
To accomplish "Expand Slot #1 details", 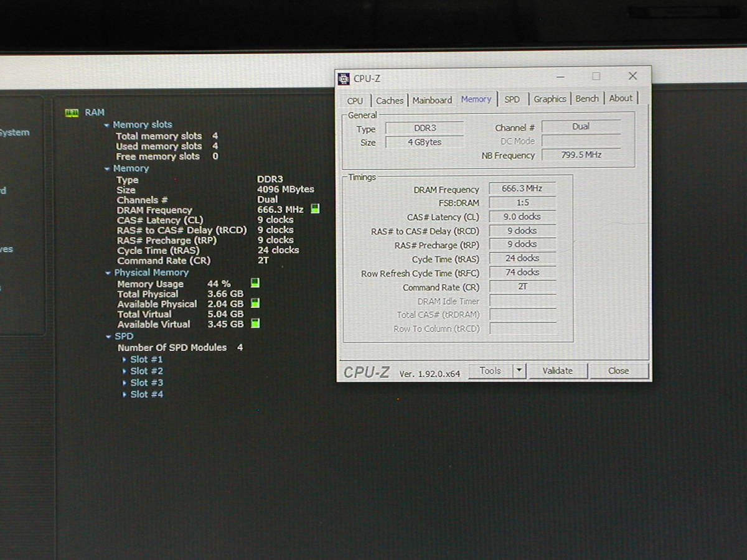I will click(x=125, y=360).
